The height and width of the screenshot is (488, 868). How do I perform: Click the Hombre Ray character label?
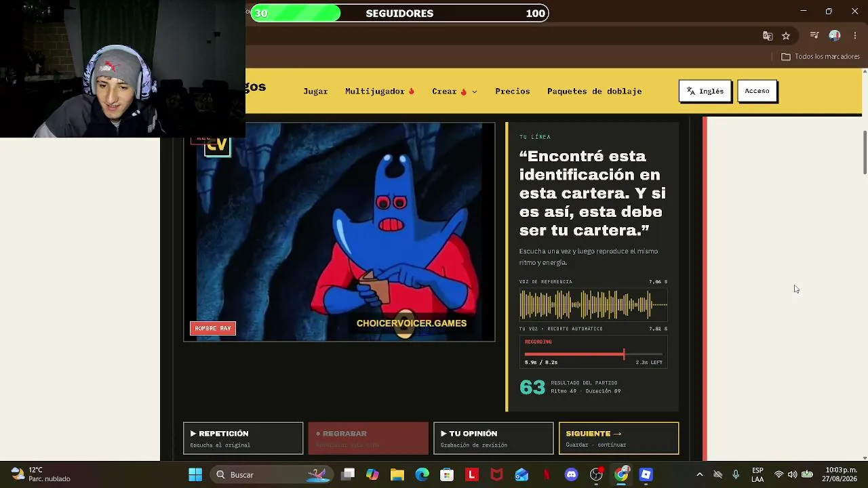tap(213, 329)
